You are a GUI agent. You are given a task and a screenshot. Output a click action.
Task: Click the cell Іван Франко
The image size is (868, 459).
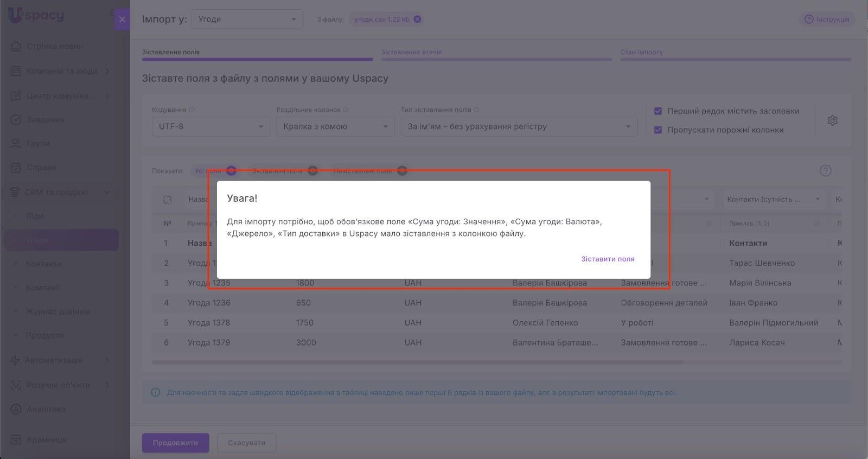[753, 303]
